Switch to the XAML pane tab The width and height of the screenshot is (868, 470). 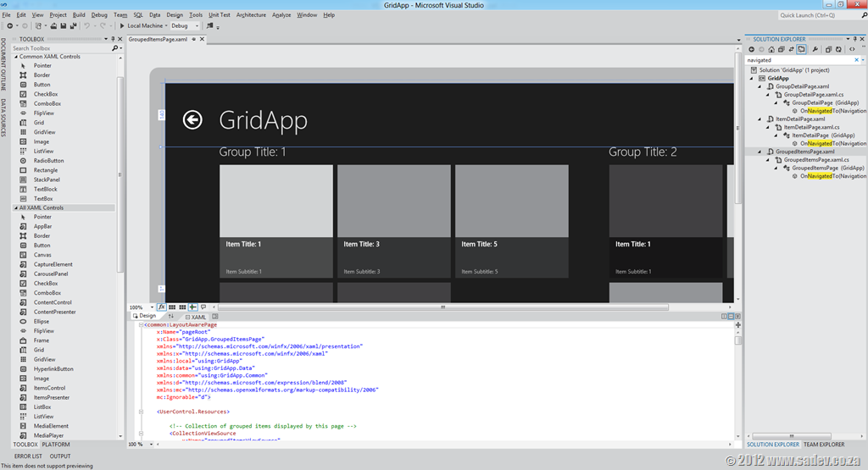[x=195, y=317]
